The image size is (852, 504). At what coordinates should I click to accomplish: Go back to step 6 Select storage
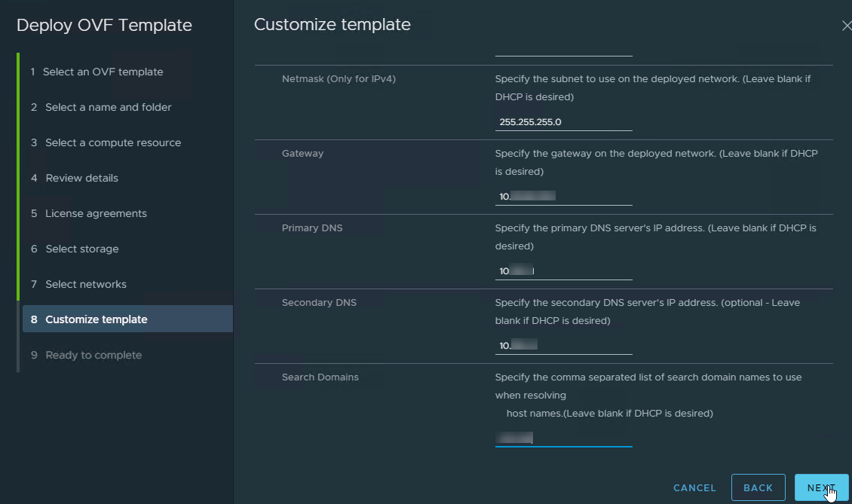[81, 249]
